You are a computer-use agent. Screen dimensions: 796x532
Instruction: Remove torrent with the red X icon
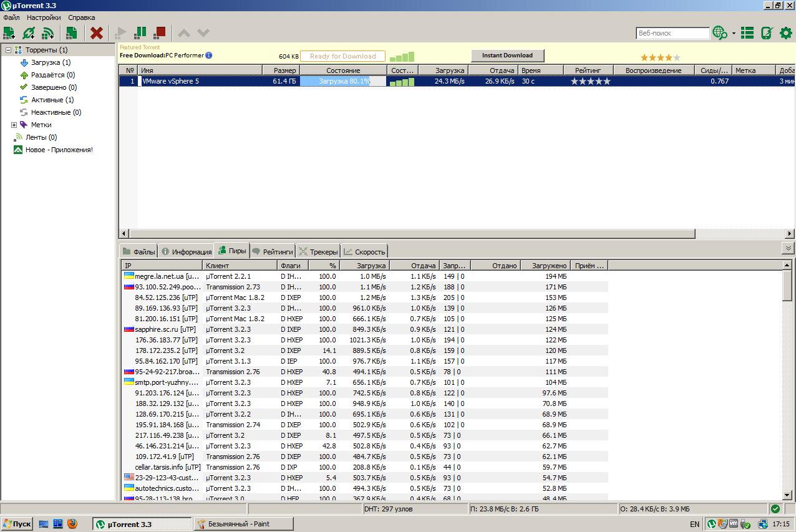click(97, 33)
